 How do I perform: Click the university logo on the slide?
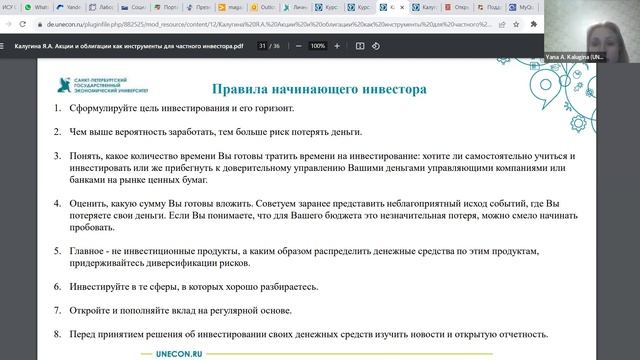[102, 85]
